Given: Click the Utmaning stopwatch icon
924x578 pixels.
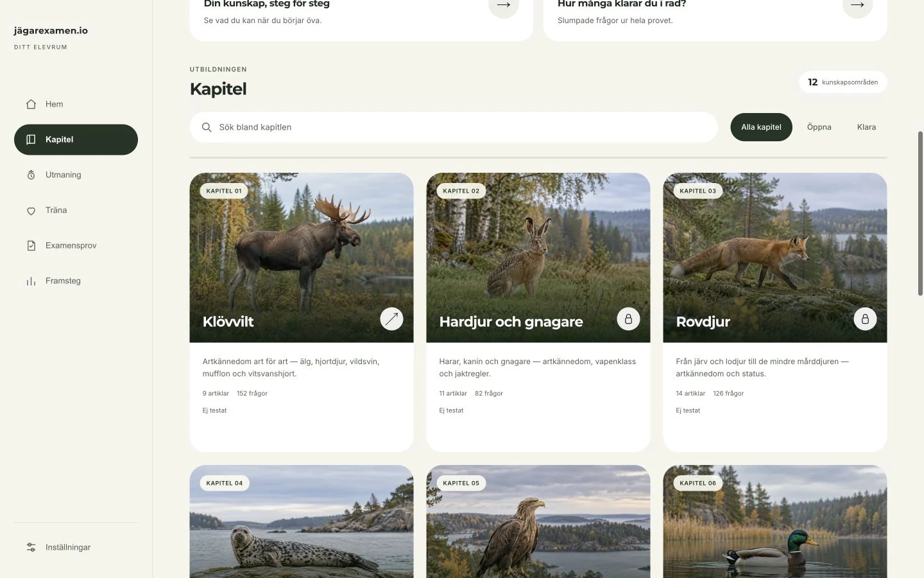Looking at the screenshot, I should [31, 175].
